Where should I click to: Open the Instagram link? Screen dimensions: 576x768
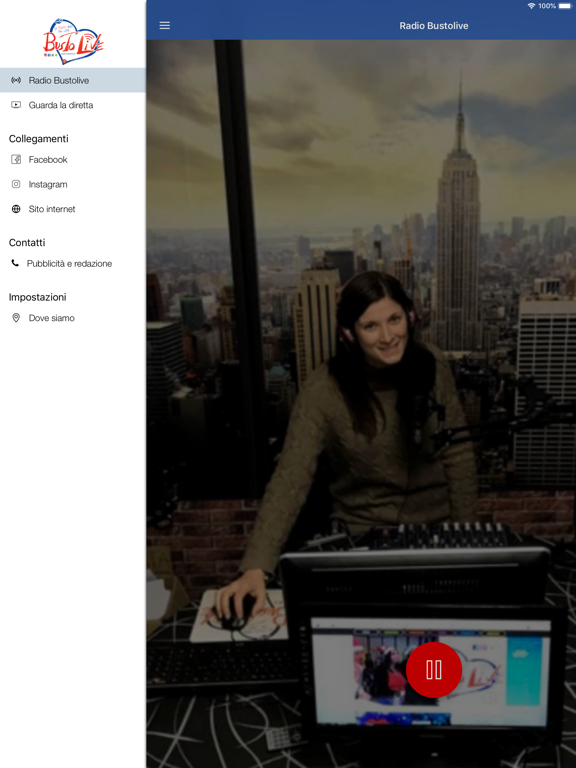click(73, 184)
